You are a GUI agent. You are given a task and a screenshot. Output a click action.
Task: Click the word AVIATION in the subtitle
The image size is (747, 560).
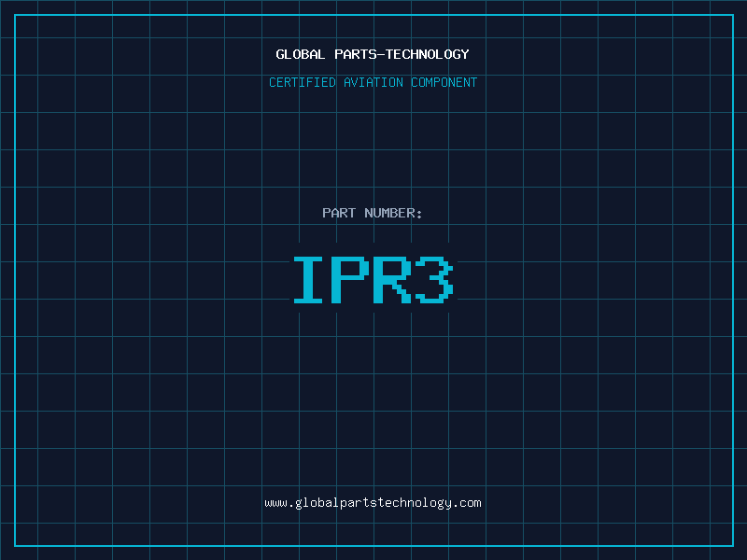pos(373,83)
